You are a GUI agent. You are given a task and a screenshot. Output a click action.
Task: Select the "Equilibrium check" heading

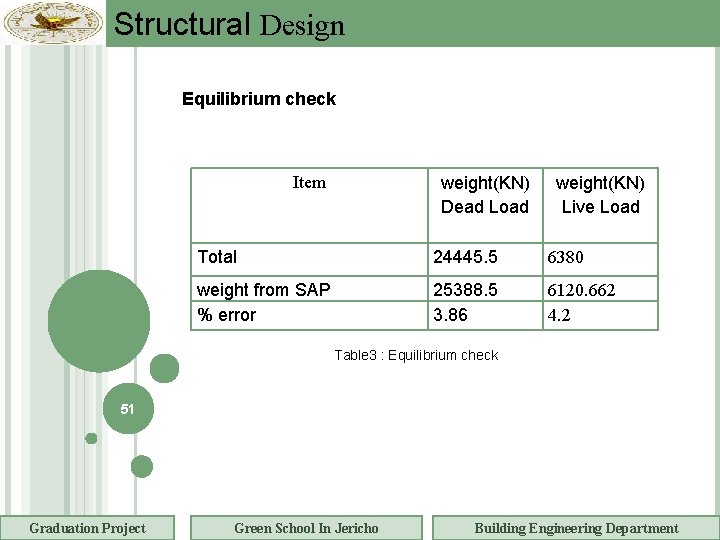click(259, 99)
